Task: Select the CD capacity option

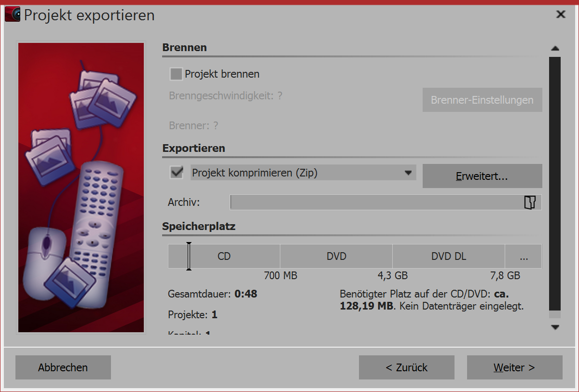Action: (224, 256)
